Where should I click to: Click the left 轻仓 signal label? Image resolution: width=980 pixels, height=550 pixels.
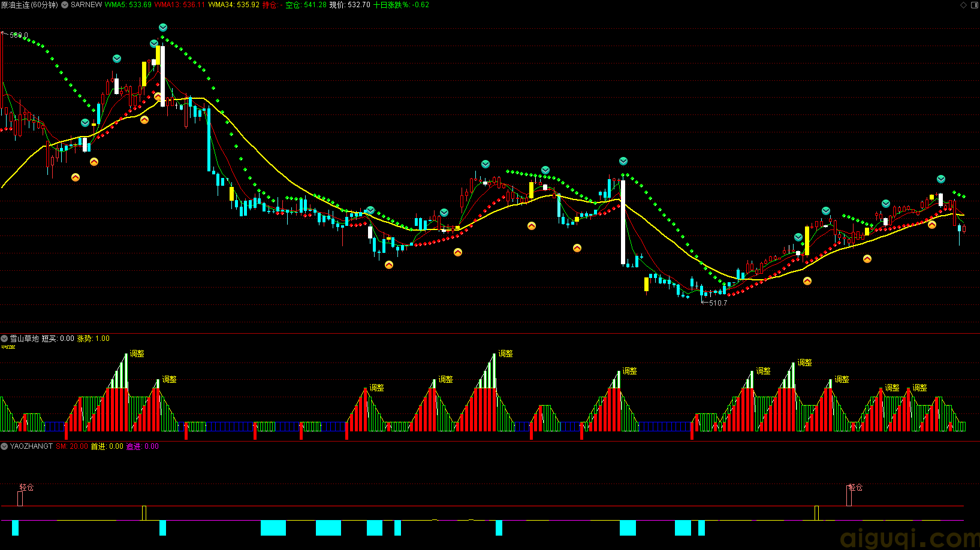(26, 488)
